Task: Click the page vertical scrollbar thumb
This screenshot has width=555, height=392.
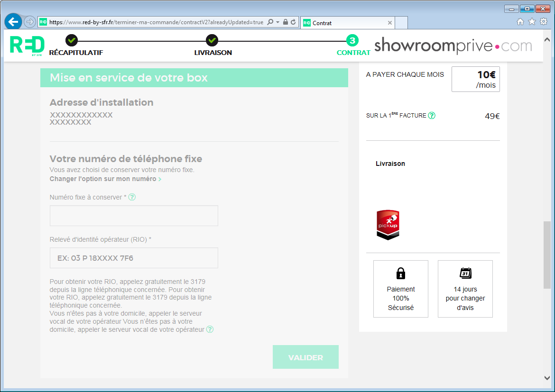Action: point(547,255)
